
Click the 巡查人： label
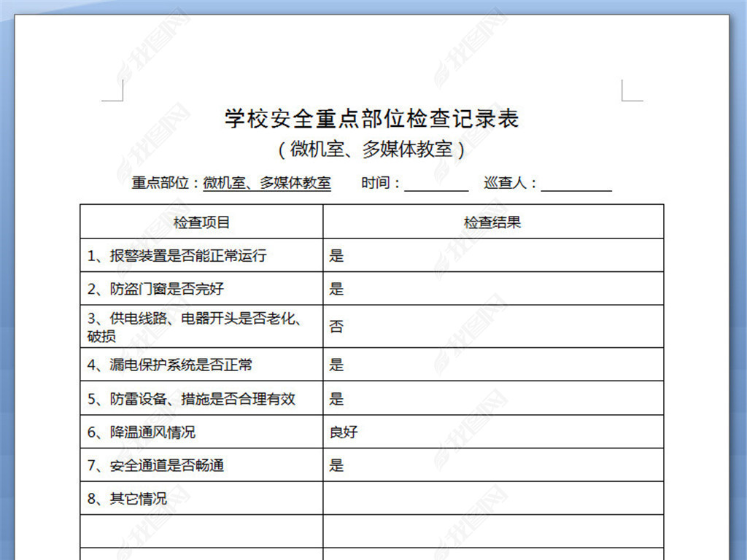(x=511, y=183)
